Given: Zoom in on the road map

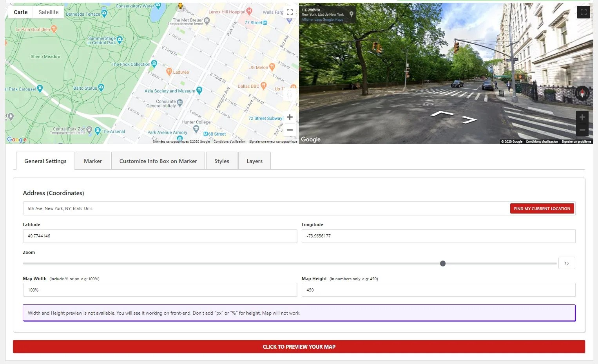Looking at the screenshot, I should coord(290,117).
